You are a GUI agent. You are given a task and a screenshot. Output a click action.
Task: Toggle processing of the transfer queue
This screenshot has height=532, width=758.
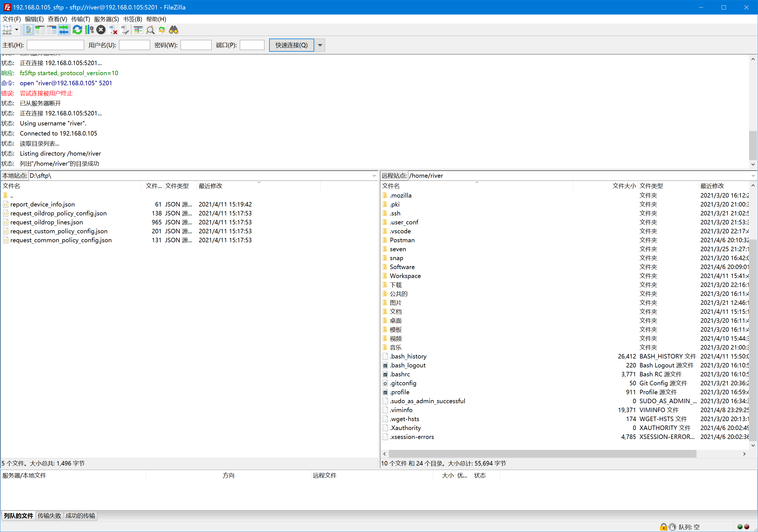[89, 30]
